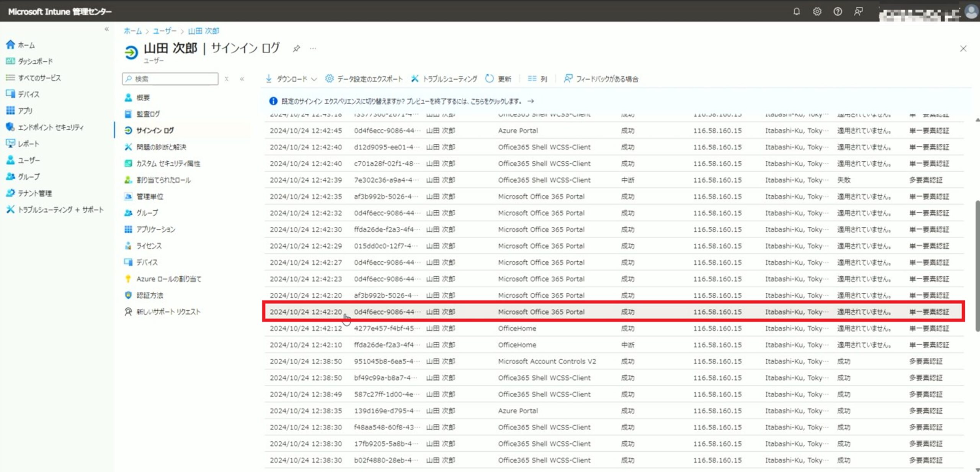Open the account avatar at top right

click(x=971, y=11)
